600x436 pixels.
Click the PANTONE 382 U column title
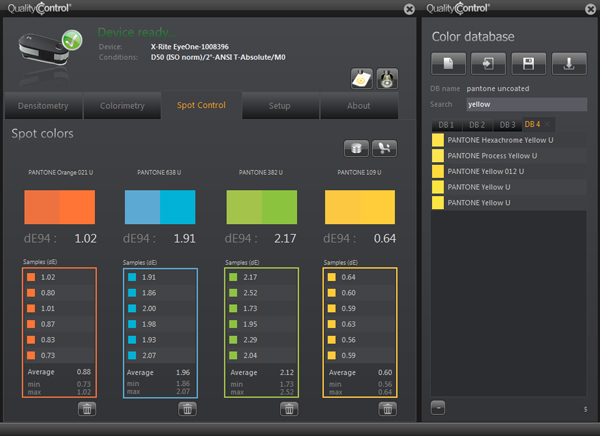[x=261, y=173]
